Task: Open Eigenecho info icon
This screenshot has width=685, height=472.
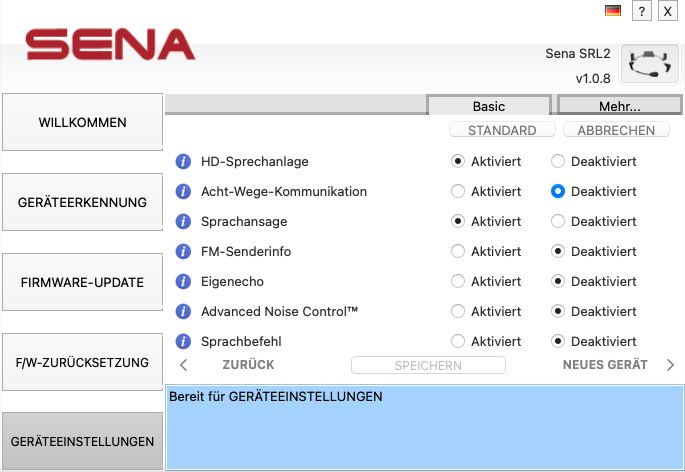Action: (183, 281)
